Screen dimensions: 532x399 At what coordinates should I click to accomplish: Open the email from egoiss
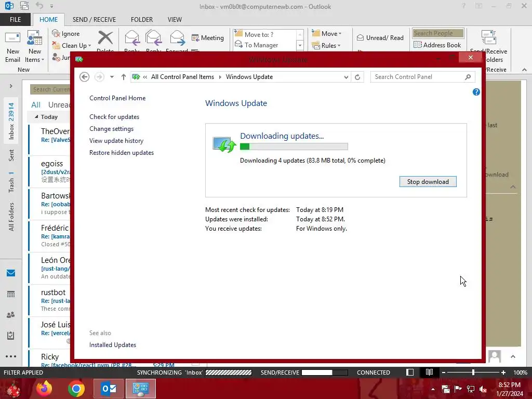[49, 171]
